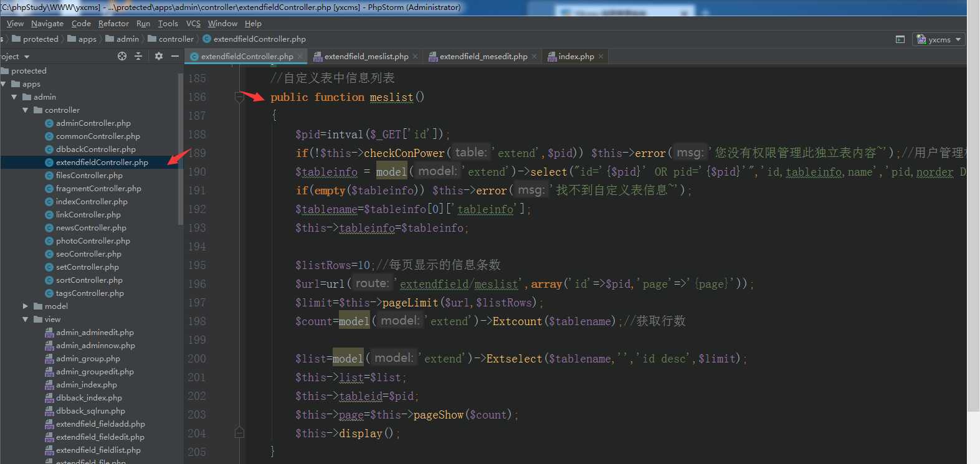The width and height of the screenshot is (980, 464).
Task: Open the Tools menu
Action: pos(168,24)
